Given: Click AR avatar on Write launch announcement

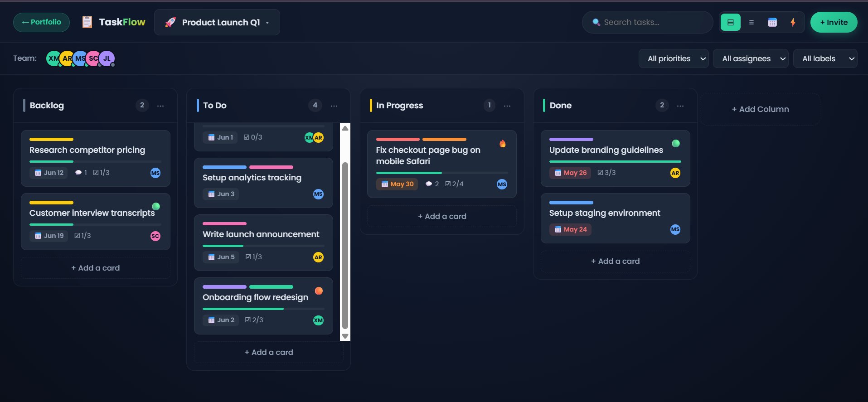Looking at the screenshot, I should (x=319, y=257).
